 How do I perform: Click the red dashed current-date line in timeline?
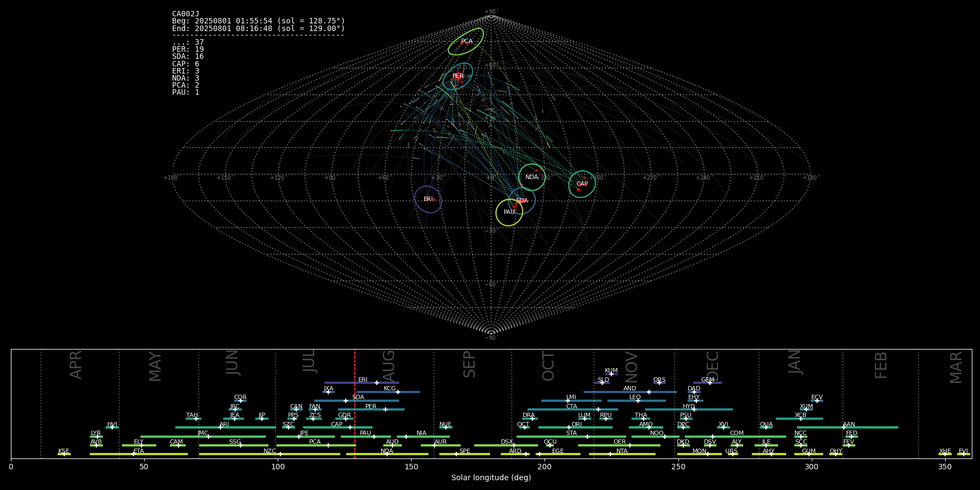(355, 403)
